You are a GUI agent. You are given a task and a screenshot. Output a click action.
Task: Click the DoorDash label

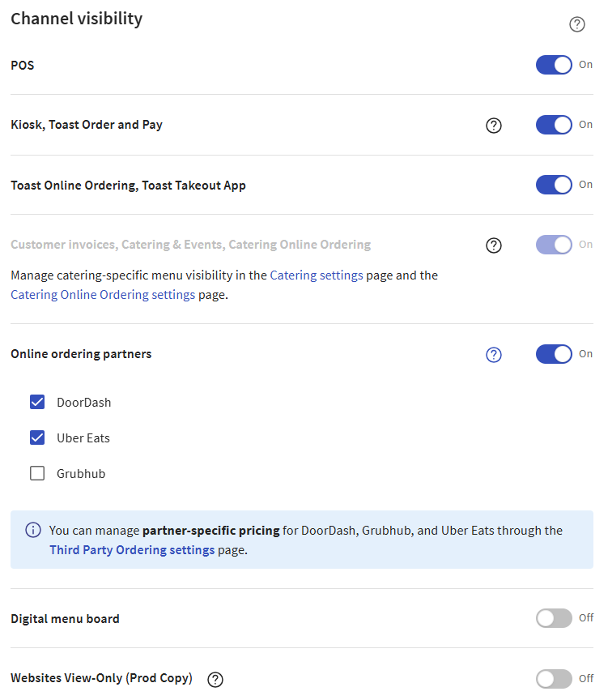point(84,402)
